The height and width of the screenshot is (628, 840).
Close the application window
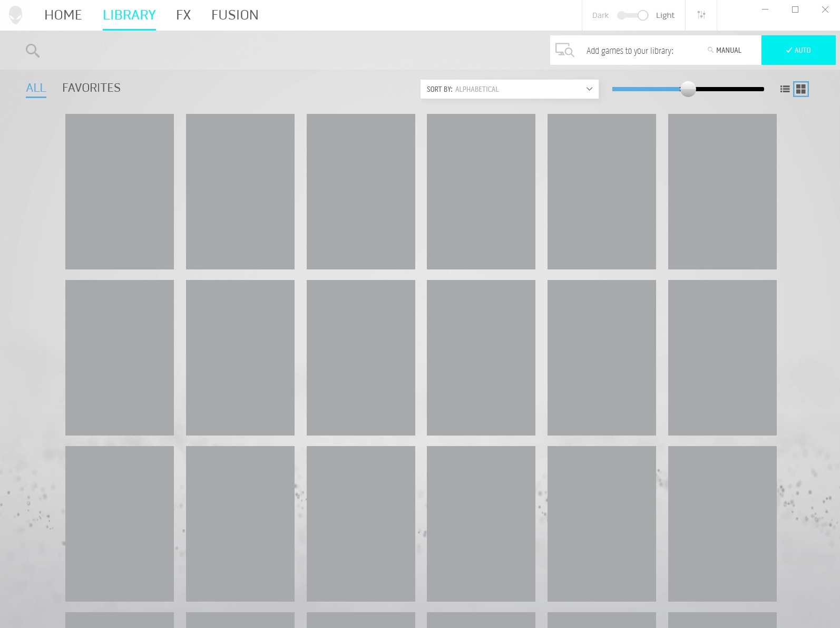point(825,9)
